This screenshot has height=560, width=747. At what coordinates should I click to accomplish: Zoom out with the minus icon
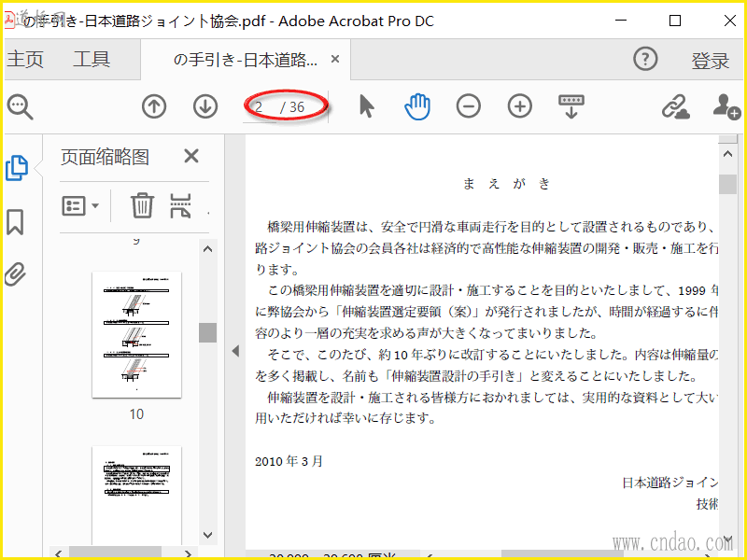(469, 106)
